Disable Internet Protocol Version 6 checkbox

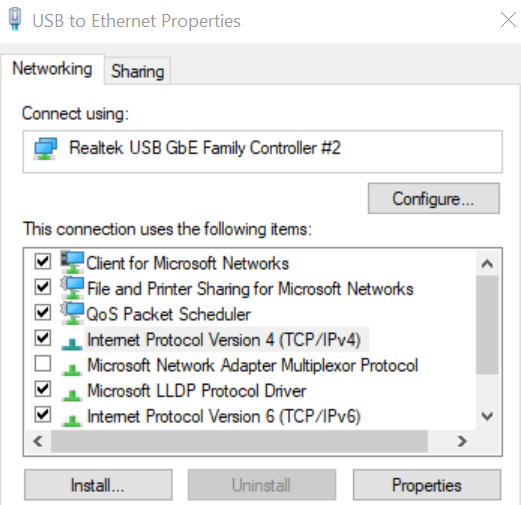[43, 415]
